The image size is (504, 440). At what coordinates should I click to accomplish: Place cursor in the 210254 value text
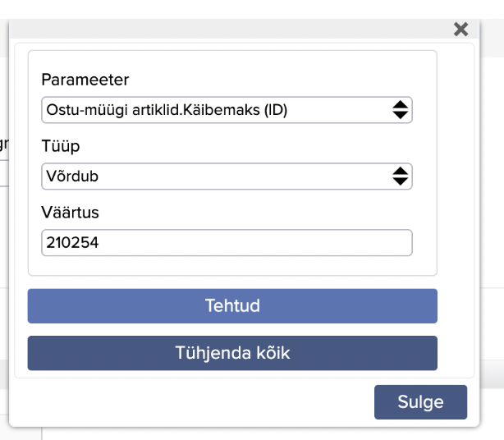tap(73, 243)
